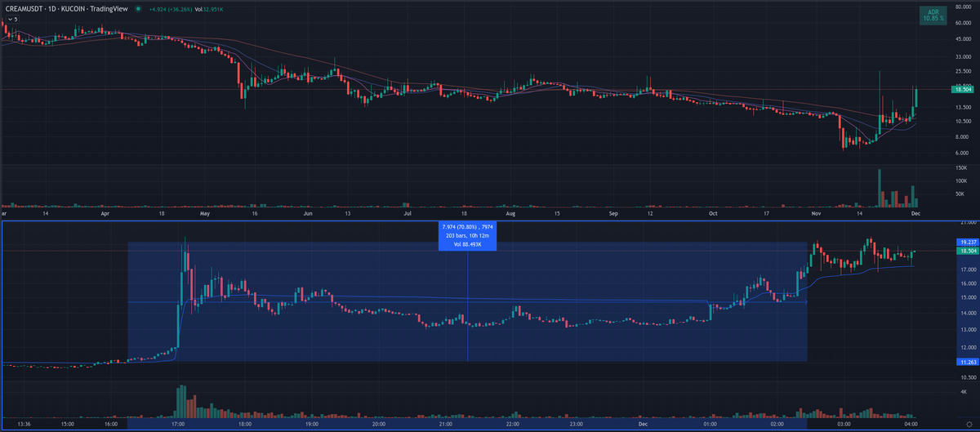Click the green 18.504 price label on the lower chart
Screen dimensions: 980x432
click(x=968, y=251)
